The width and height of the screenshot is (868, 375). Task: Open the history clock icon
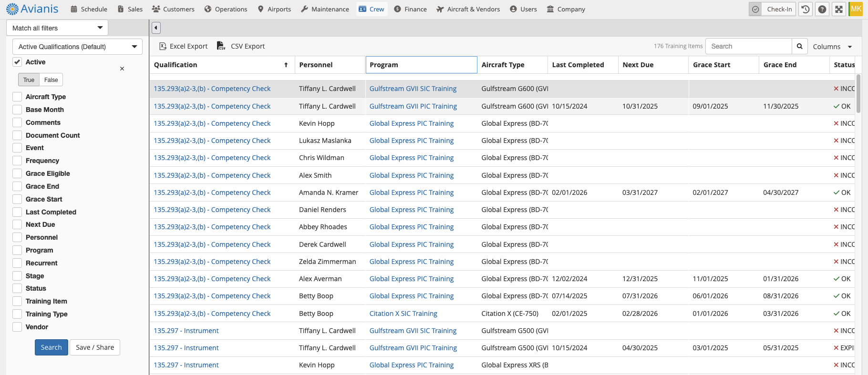point(806,9)
